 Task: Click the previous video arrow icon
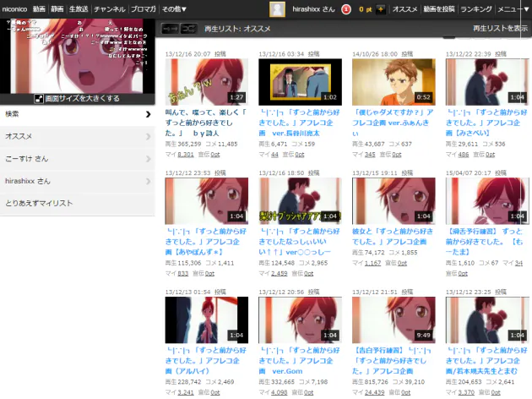[169, 29]
